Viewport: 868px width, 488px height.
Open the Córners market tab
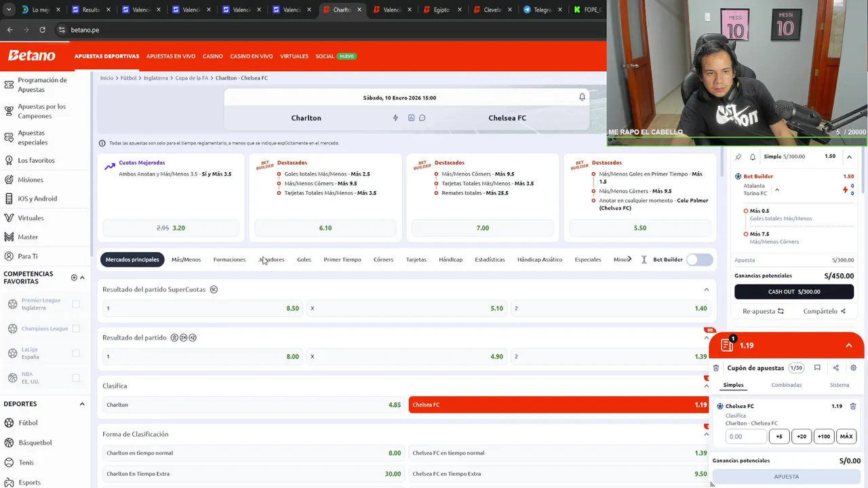[383, 260]
